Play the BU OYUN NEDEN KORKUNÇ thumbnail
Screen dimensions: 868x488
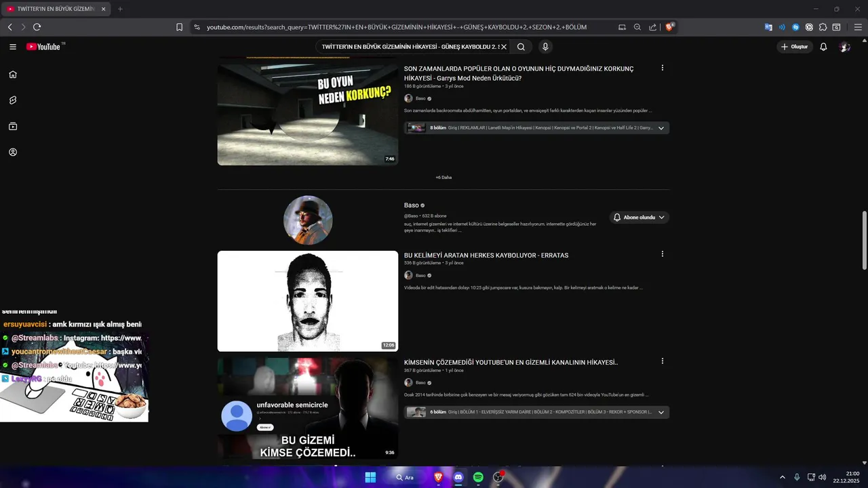coord(308,115)
